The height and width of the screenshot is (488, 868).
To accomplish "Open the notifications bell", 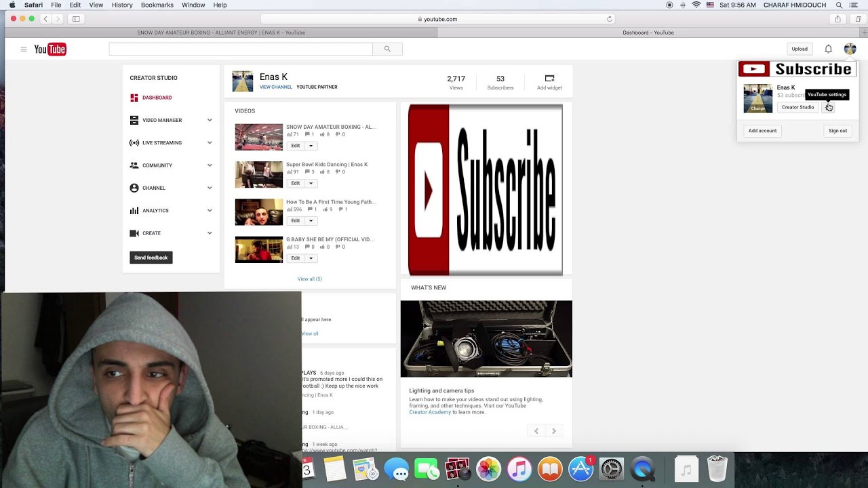I will pos(828,49).
